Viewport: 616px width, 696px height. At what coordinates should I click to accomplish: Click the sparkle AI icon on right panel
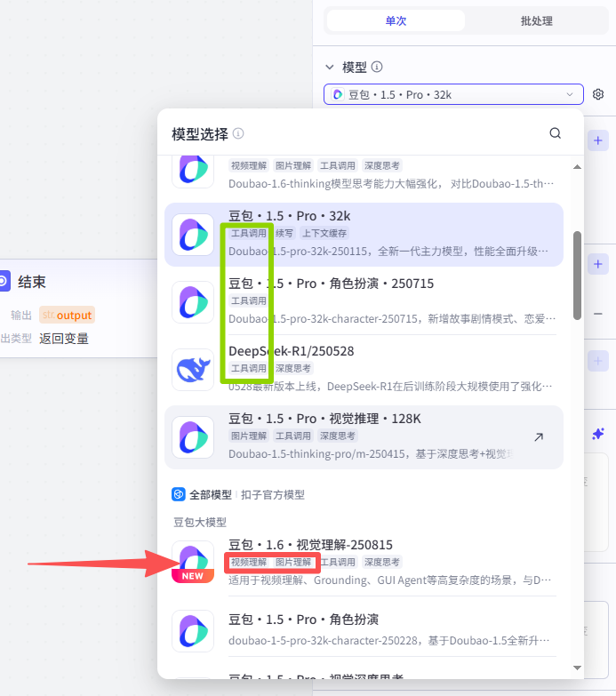point(598,434)
